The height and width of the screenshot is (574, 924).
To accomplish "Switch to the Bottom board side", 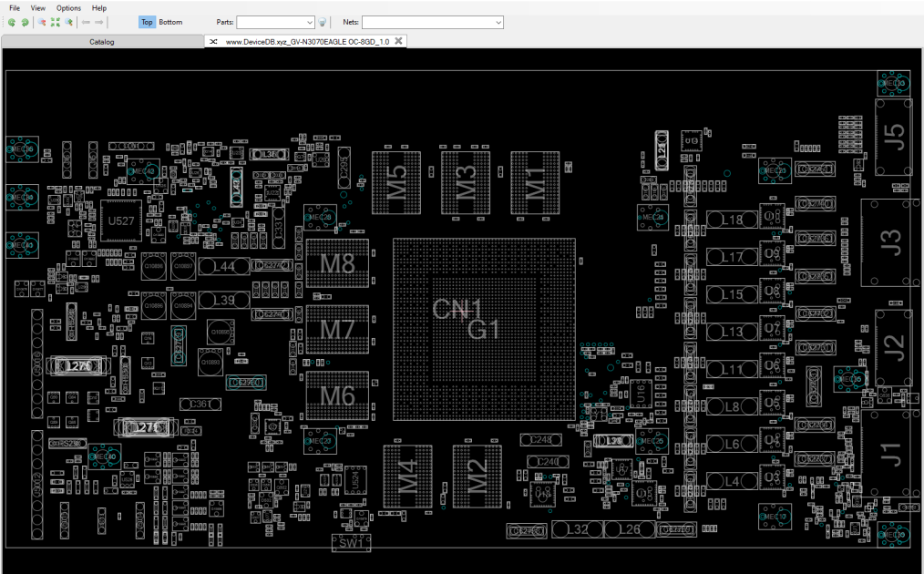I will 170,23.
